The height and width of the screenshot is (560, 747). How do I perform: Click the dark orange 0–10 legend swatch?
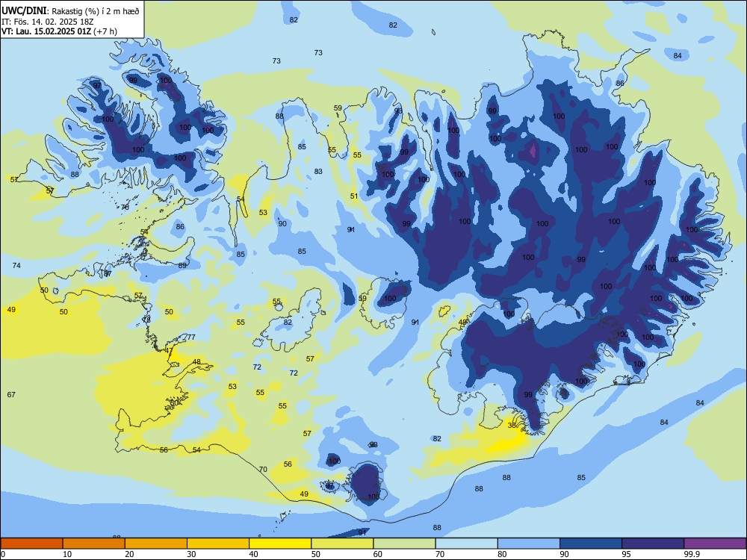click(32, 544)
